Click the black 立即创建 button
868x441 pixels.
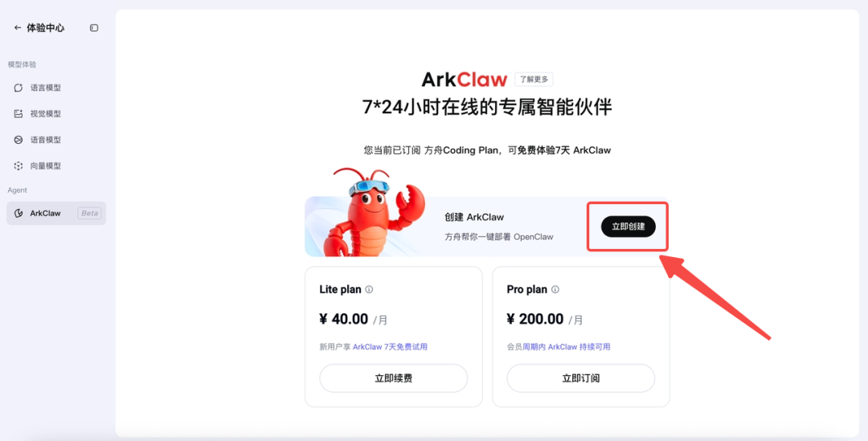click(x=628, y=227)
